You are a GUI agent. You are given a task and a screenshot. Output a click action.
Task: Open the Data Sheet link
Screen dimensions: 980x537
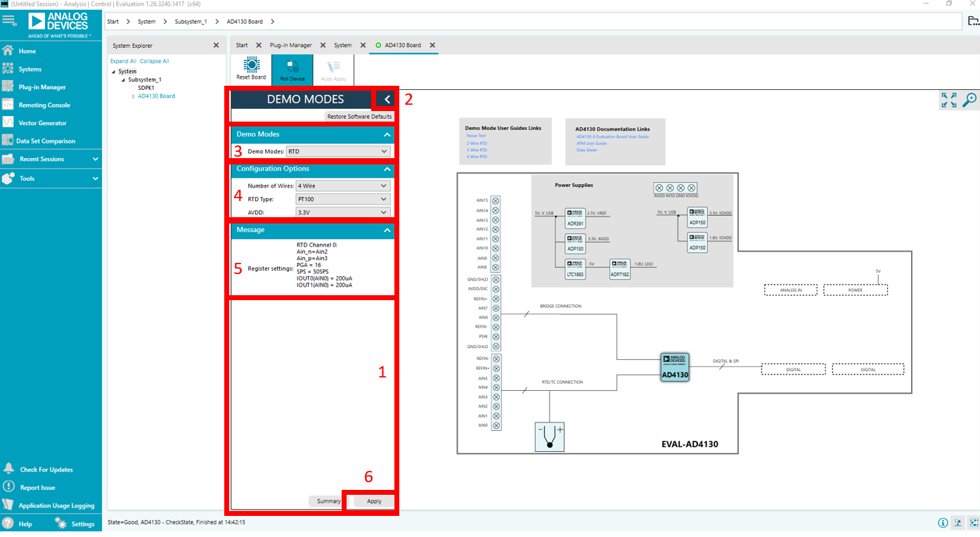pos(586,150)
